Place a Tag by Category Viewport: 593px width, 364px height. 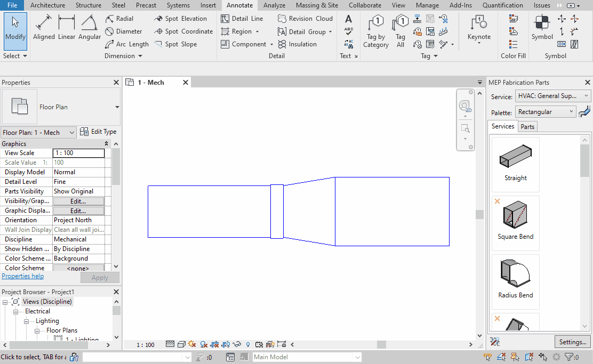tap(376, 29)
